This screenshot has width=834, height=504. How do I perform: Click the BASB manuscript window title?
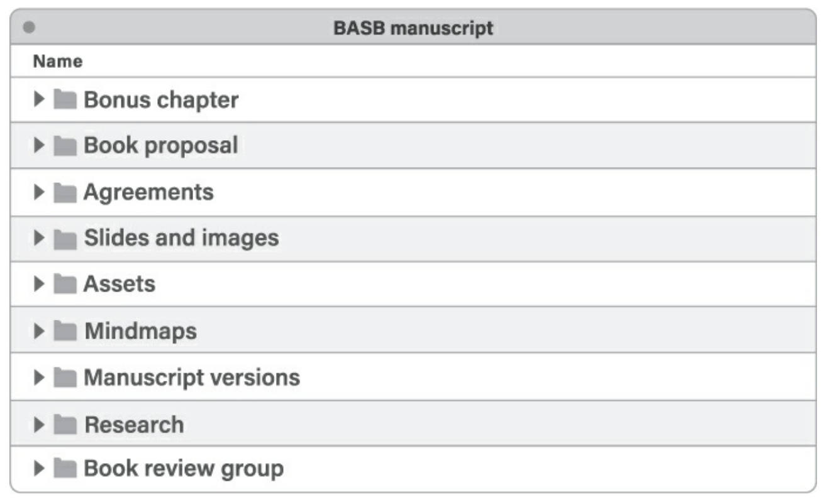[413, 28]
